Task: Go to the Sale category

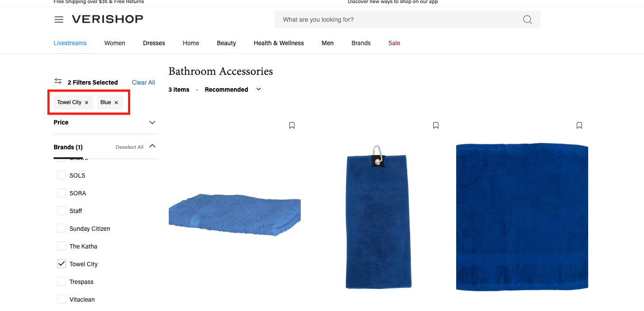Action: click(x=394, y=43)
